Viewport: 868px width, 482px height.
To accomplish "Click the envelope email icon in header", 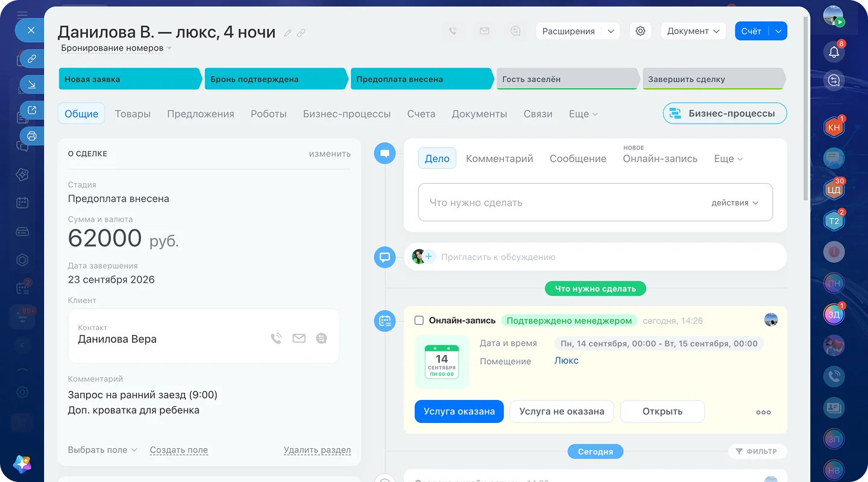I will pyautogui.click(x=484, y=31).
